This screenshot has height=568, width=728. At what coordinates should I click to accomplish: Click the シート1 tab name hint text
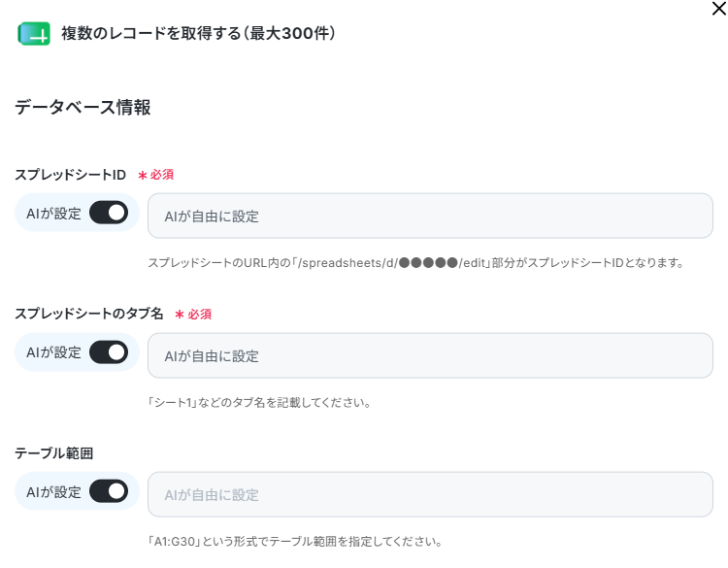point(259,402)
